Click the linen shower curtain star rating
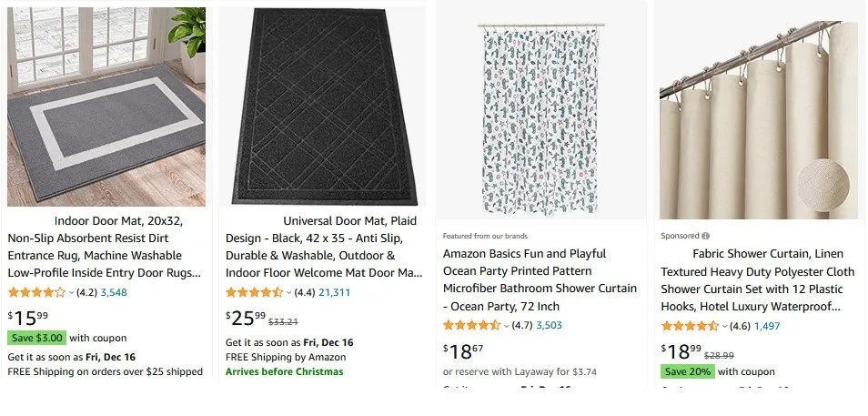The height and width of the screenshot is (416, 868). point(689,326)
